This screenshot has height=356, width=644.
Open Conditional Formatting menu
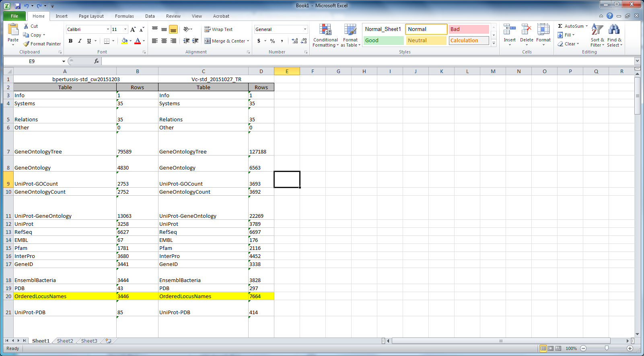[325, 35]
